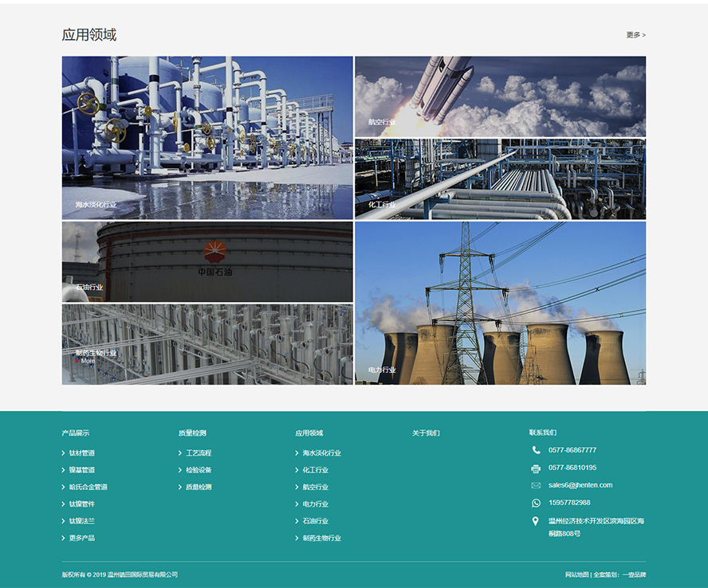
Task: Click the 版权所有 © 2019 copyright text
Action: (x=120, y=574)
